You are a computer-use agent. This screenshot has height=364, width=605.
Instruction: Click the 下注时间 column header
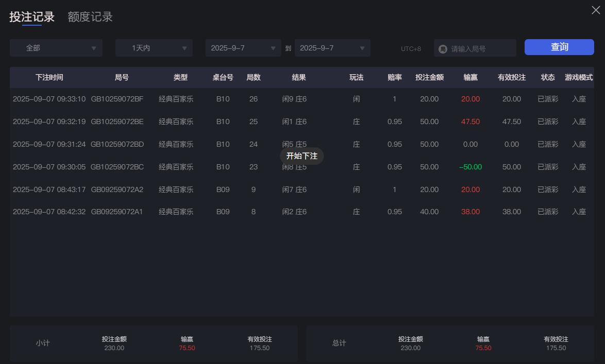tap(48, 78)
